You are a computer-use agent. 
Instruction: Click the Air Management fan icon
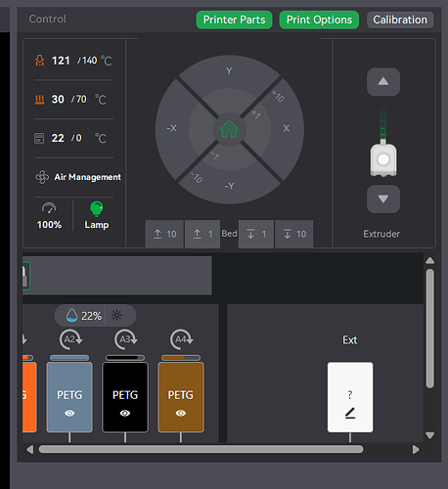42,177
